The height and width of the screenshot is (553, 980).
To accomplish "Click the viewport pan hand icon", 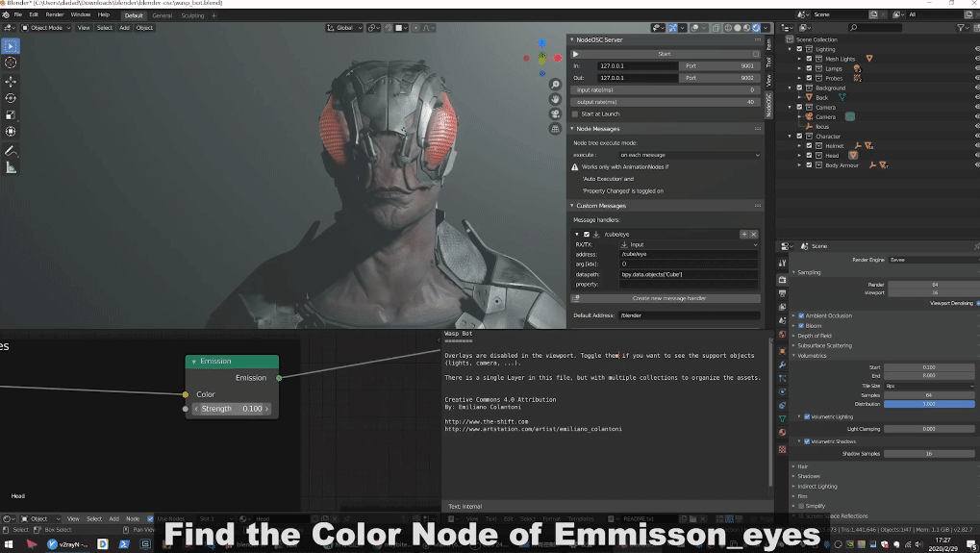I will click(x=554, y=99).
